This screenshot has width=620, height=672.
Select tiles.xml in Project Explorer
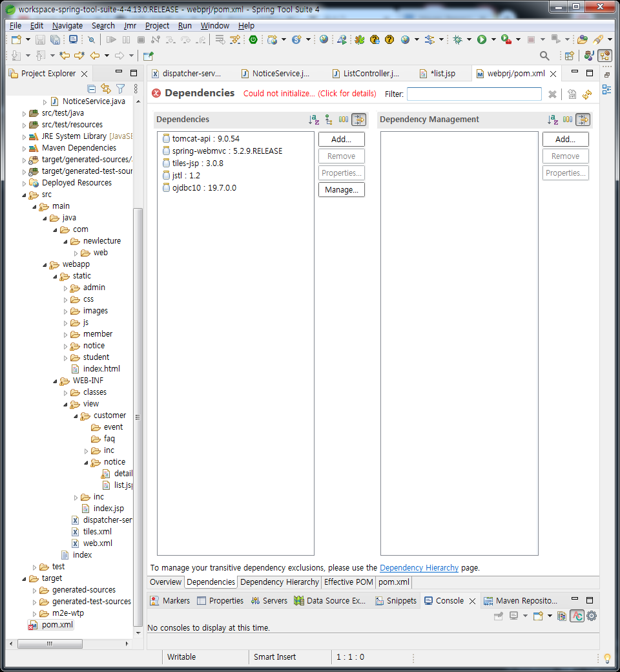tap(92, 532)
